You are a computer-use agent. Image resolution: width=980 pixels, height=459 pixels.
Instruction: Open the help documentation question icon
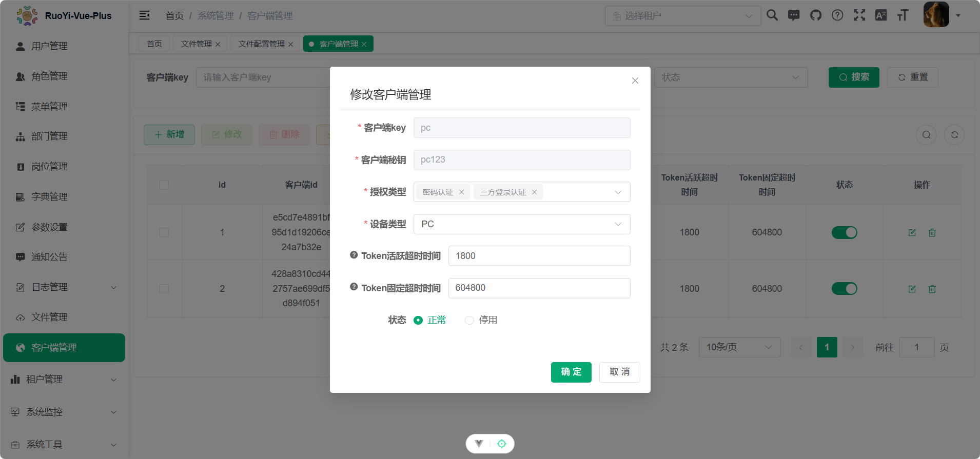coord(837,15)
